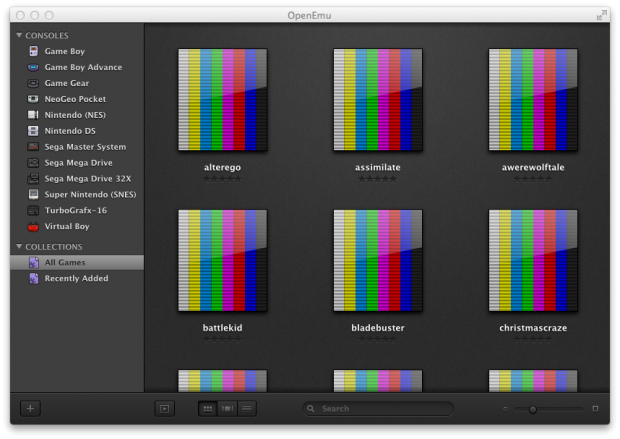Click the alterego title text

(x=222, y=167)
